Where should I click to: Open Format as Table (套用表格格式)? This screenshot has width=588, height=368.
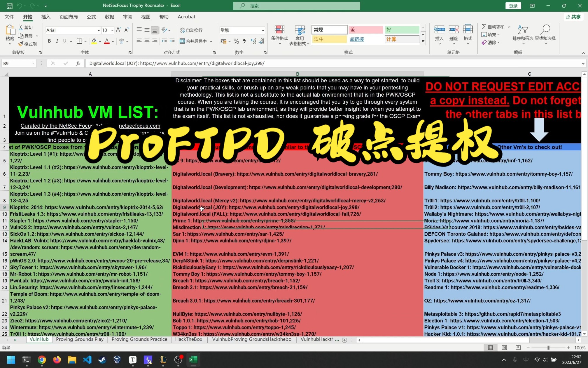299,35
